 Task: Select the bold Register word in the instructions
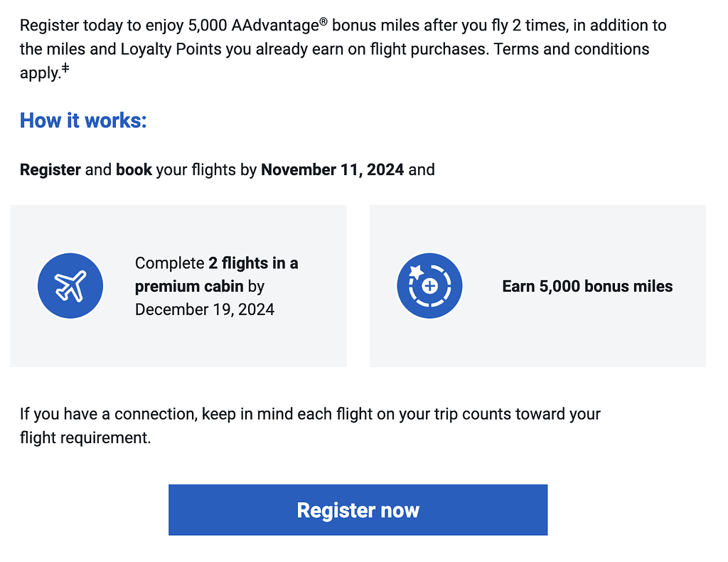coord(49,169)
